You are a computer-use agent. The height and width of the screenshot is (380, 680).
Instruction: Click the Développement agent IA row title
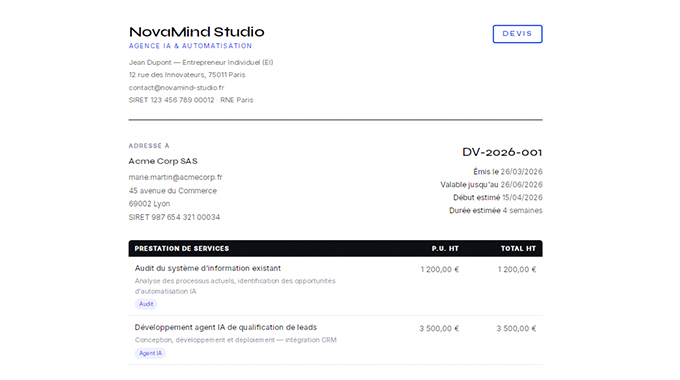click(226, 327)
